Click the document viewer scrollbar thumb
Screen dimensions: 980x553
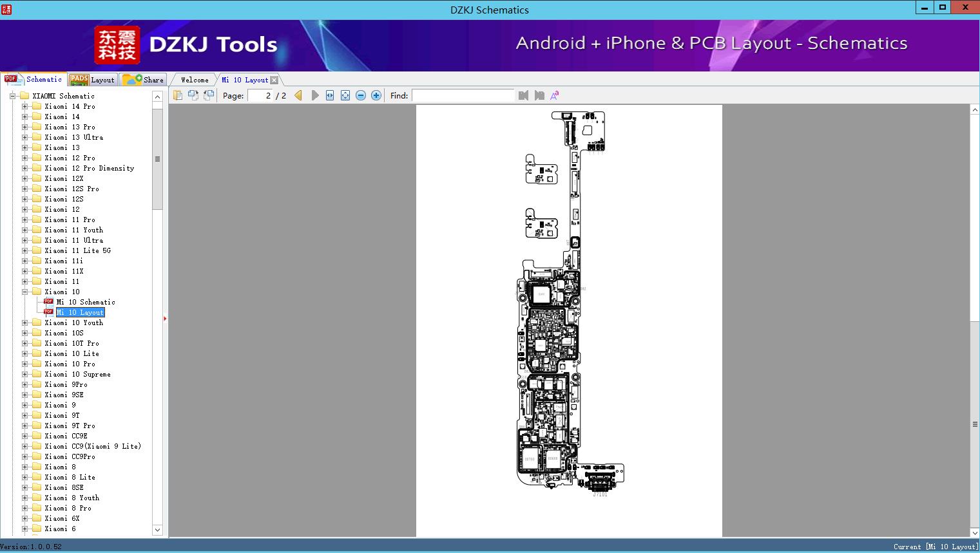point(975,424)
